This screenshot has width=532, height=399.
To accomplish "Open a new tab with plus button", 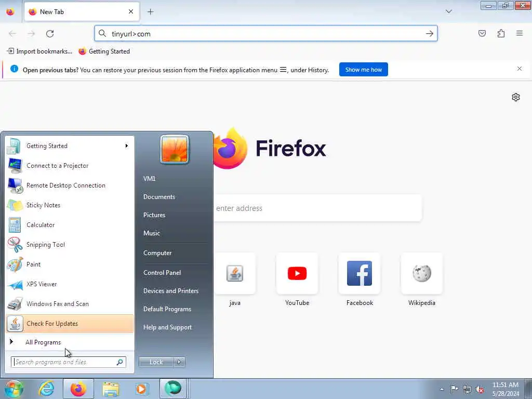I will coord(150,12).
